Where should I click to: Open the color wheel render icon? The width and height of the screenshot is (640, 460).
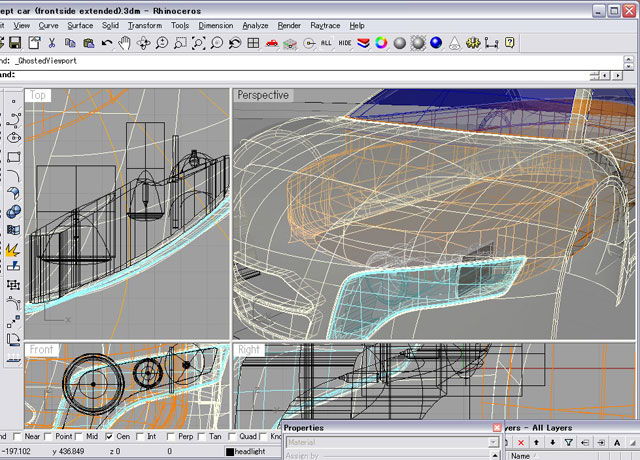pyautogui.click(x=379, y=43)
